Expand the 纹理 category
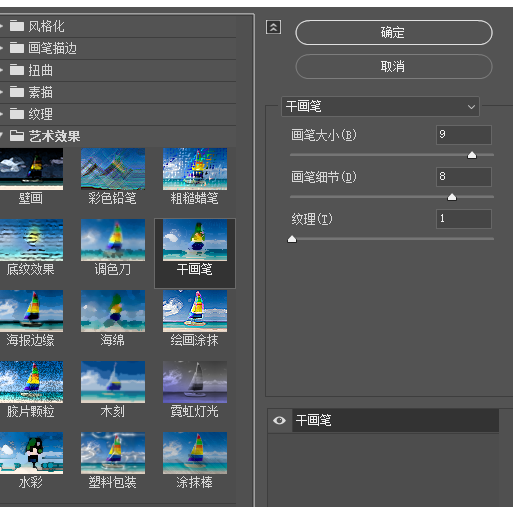513x507 pixels. [x=1, y=114]
